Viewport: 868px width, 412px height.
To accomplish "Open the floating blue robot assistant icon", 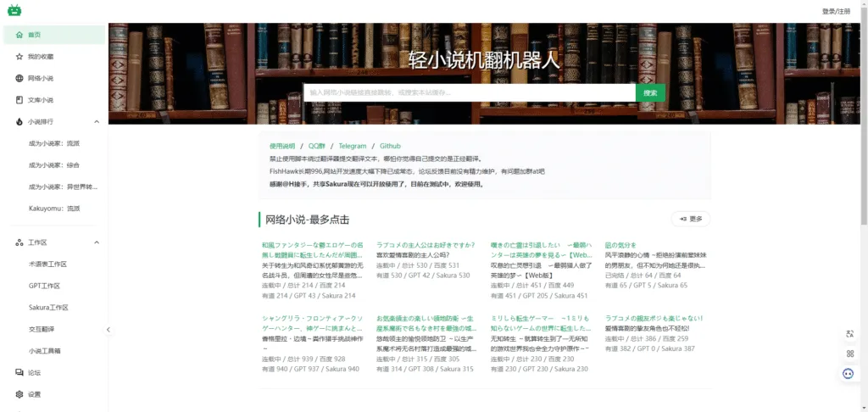I will [849, 373].
